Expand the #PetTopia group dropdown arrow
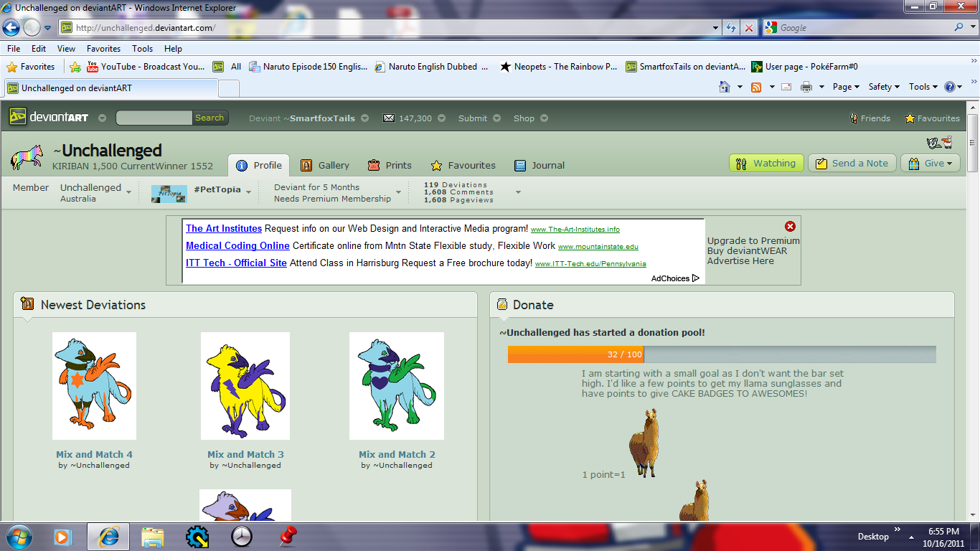The height and width of the screenshot is (551, 980). 248,192
